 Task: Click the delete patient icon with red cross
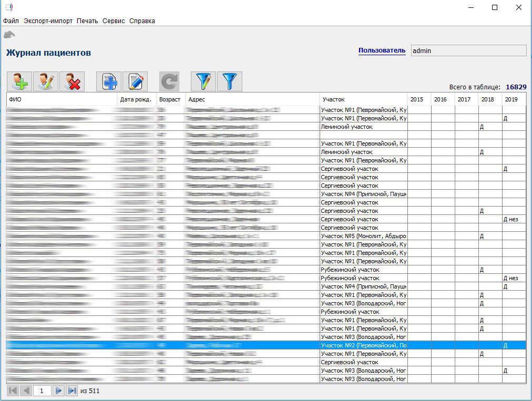click(x=72, y=81)
